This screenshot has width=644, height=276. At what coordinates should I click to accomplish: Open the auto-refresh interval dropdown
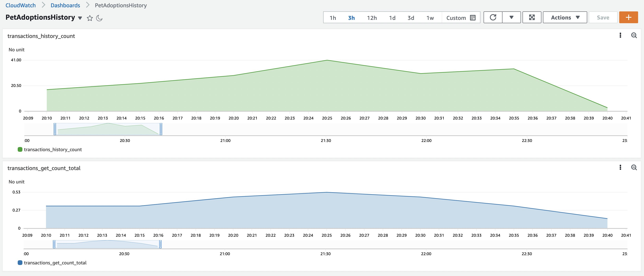(x=511, y=17)
